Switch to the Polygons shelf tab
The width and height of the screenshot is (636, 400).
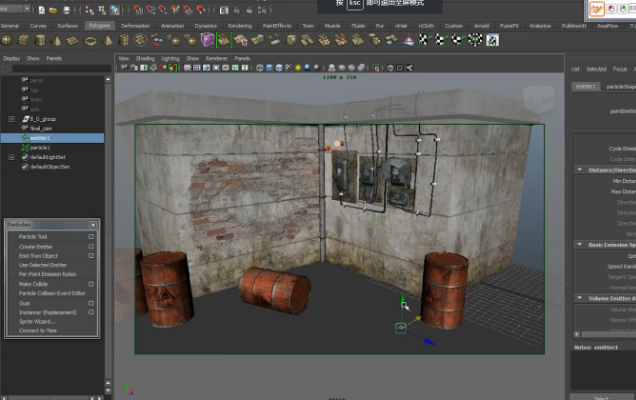tap(99, 25)
